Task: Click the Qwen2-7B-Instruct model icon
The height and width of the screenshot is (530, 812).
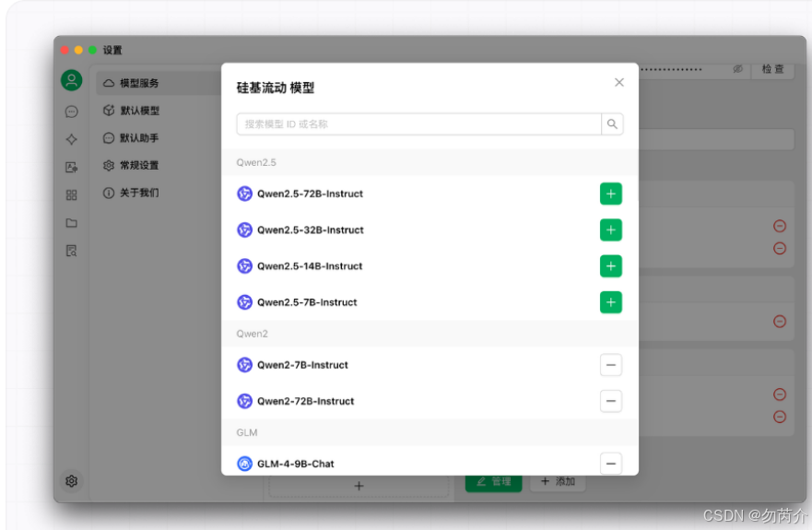Action: pyautogui.click(x=244, y=365)
